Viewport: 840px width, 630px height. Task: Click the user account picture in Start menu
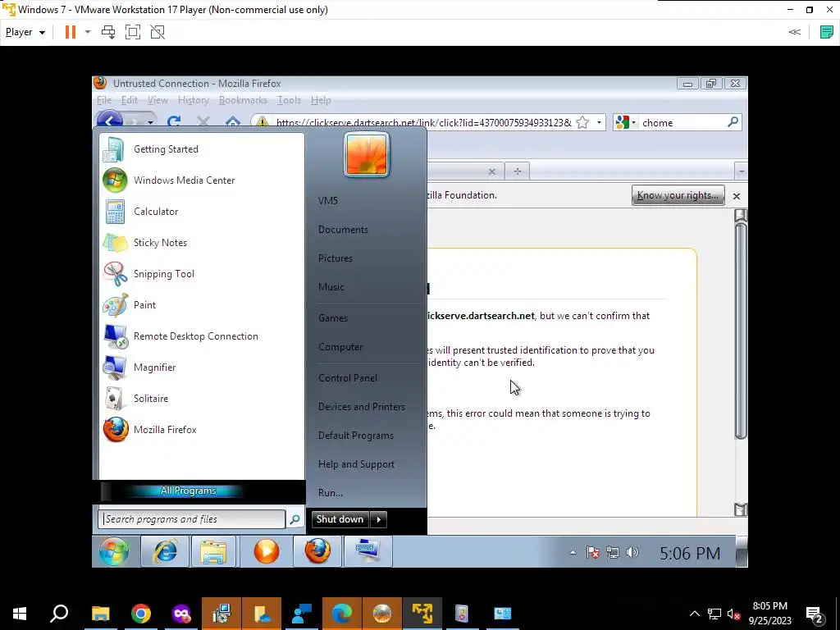(367, 155)
